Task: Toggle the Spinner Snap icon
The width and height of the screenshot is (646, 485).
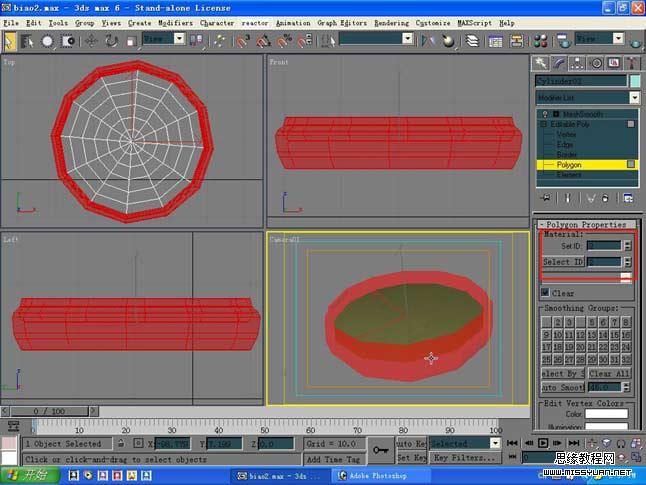Action: coord(305,41)
